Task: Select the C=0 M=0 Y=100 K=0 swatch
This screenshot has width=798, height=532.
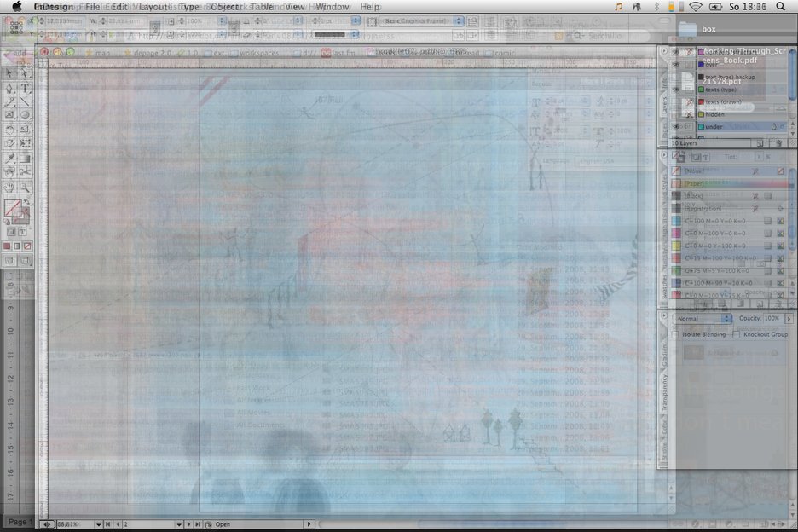Action: [728, 246]
